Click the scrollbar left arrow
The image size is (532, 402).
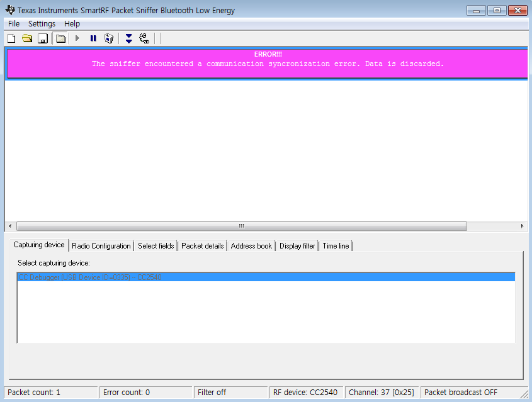pos(10,226)
